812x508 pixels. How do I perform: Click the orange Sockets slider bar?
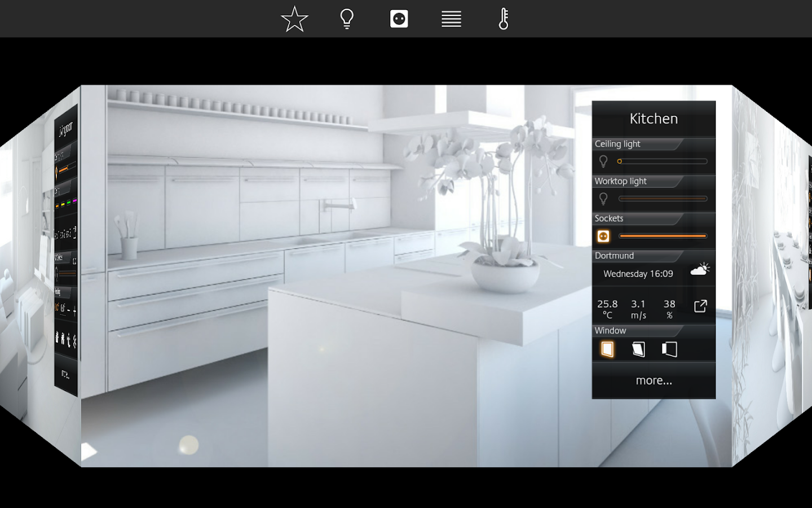click(x=663, y=236)
